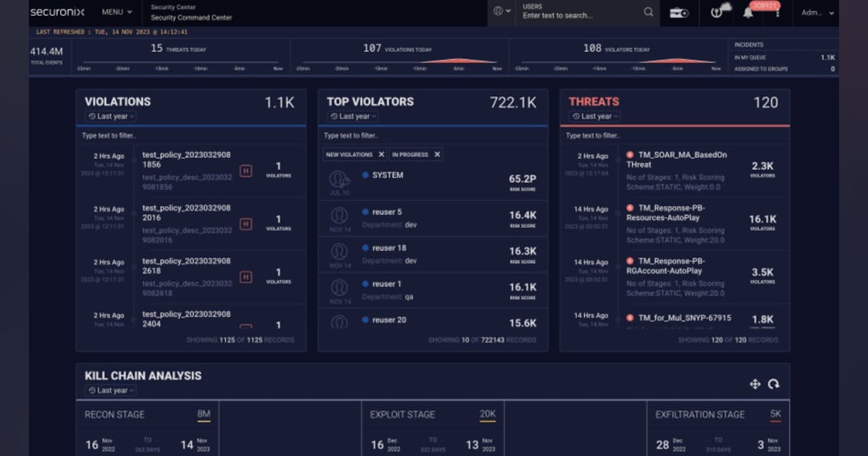Open the Adm... account menu

click(x=817, y=13)
